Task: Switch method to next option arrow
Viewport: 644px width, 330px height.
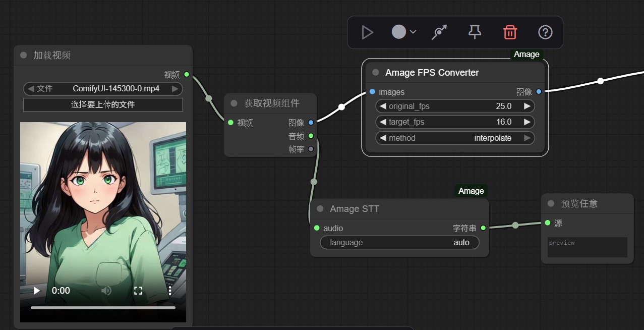Action: point(527,138)
